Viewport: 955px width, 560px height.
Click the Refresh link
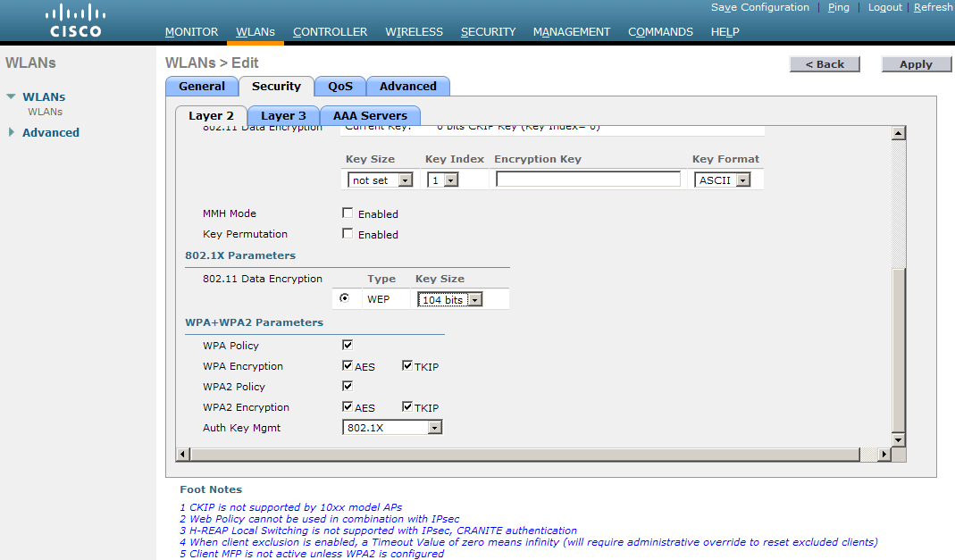pyautogui.click(x=933, y=7)
